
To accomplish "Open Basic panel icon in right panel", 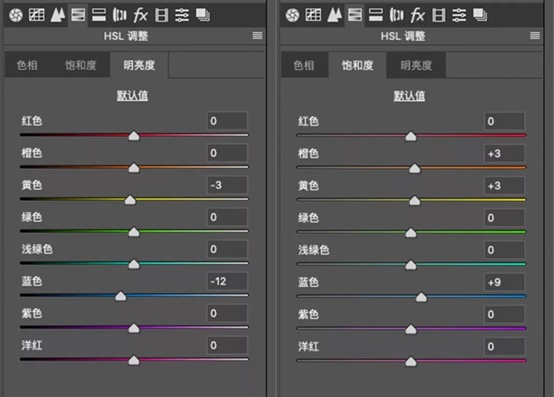I will point(293,15).
